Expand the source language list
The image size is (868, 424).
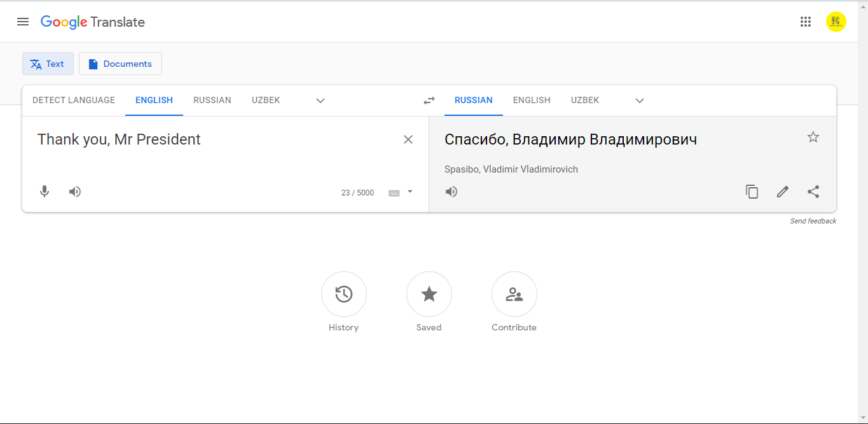pyautogui.click(x=320, y=101)
